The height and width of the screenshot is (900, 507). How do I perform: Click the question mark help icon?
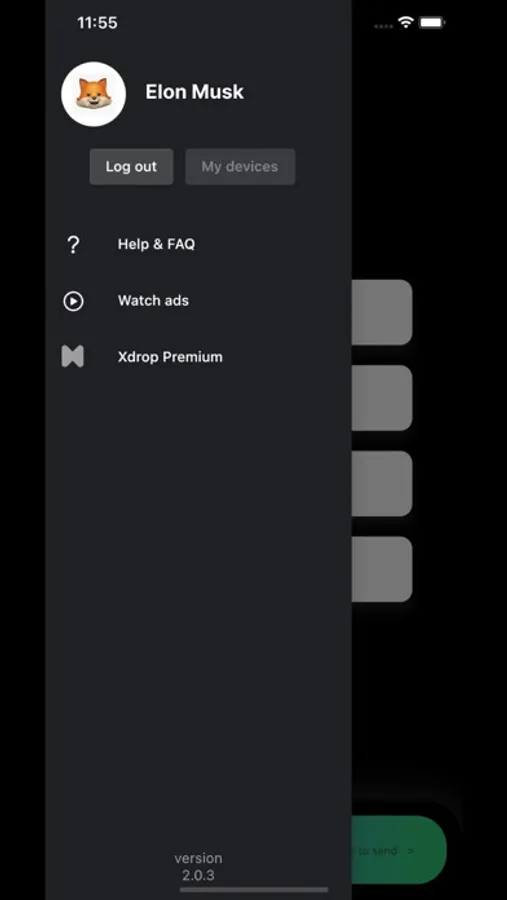click(x=73, y=245)
